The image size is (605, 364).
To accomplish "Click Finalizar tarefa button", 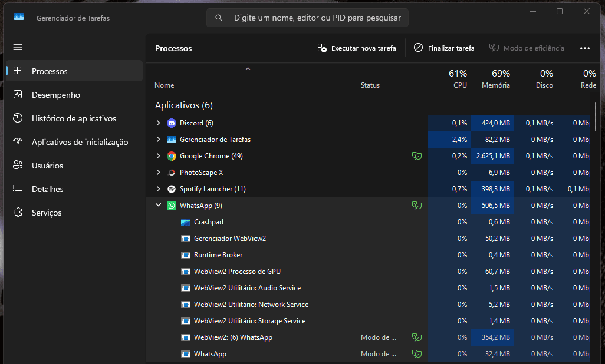I will point(444,48).
